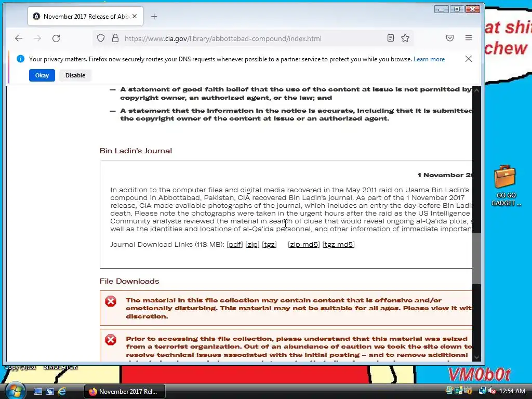Open the Firefox hamburger menu
Viewport: 532px width, 399px height.
(x=469, y=38)
